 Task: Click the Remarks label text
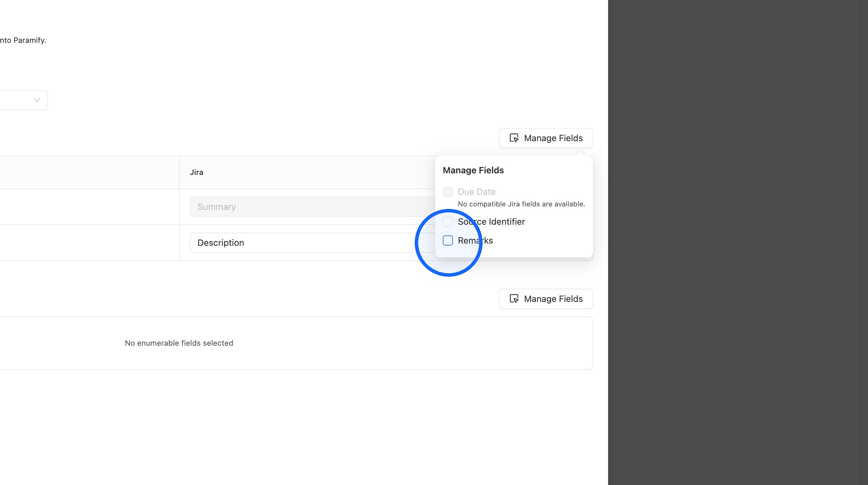point(475,241)
